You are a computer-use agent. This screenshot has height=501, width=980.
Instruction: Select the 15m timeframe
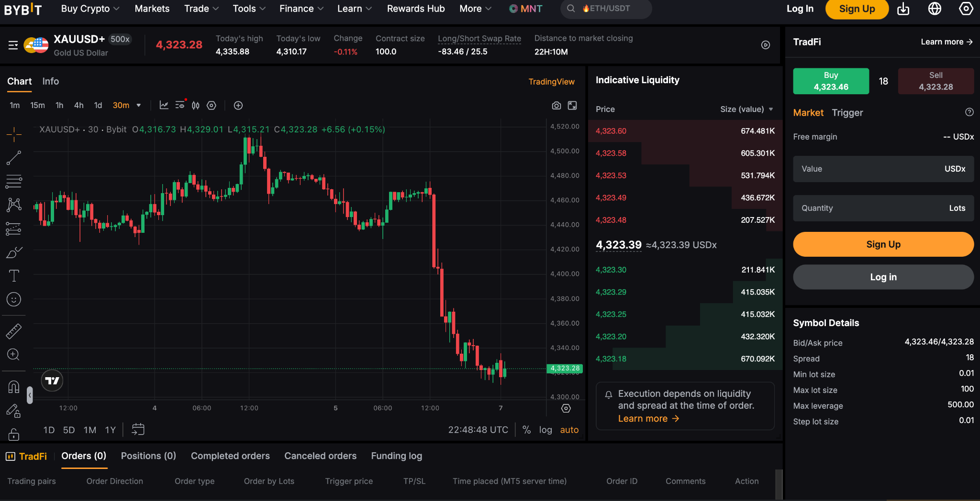pyautogui.click(x=38, y=105)
